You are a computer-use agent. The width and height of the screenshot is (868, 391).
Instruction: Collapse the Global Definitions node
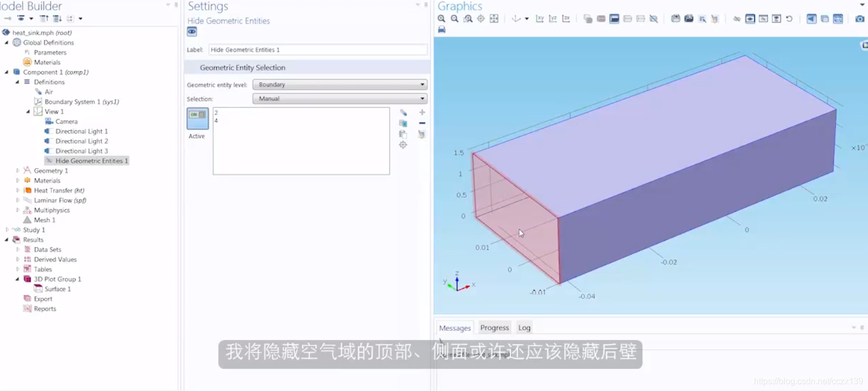pos(6,42)
